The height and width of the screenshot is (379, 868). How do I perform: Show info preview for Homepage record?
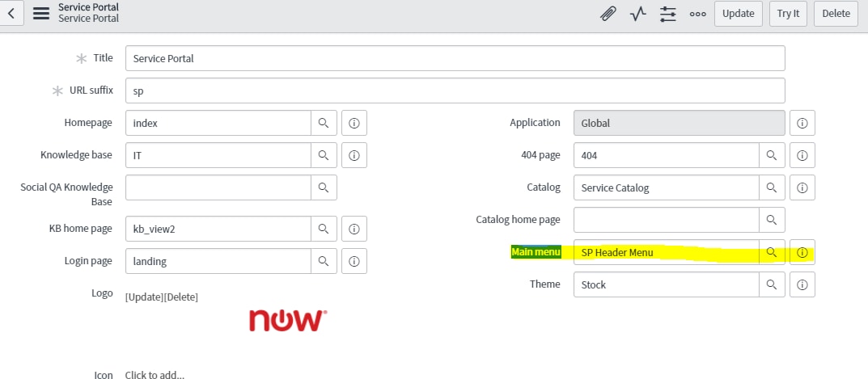click(x=354, y=123)
